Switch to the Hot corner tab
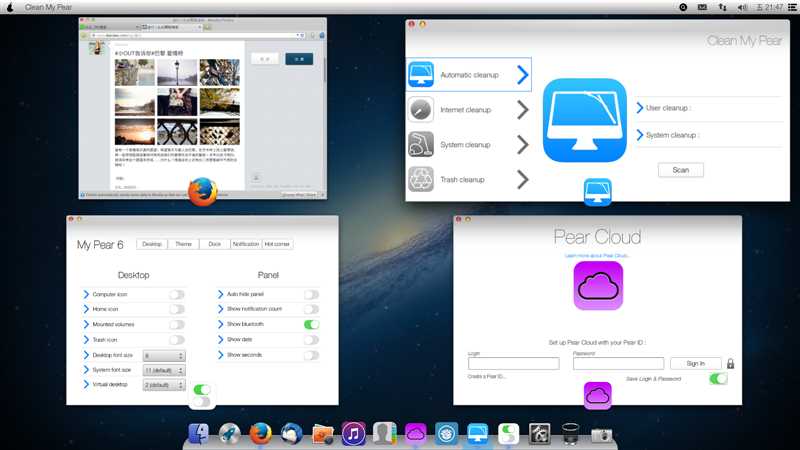 [x=277, y=244]
